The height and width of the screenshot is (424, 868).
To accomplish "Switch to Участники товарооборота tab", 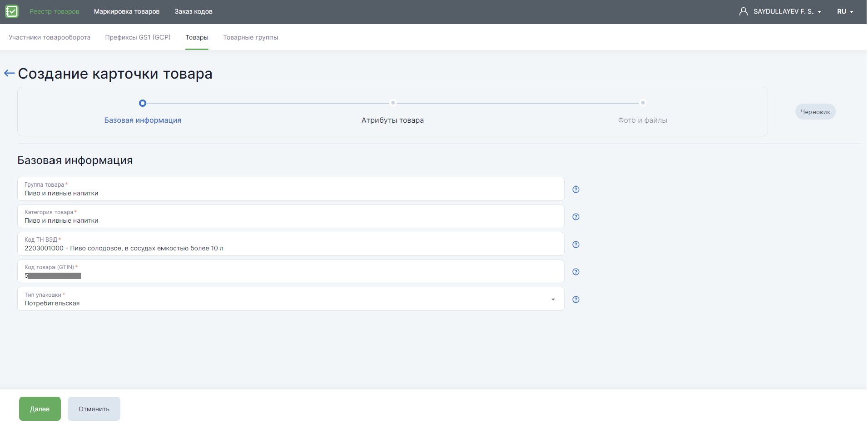I will click(x=50, y=37).
